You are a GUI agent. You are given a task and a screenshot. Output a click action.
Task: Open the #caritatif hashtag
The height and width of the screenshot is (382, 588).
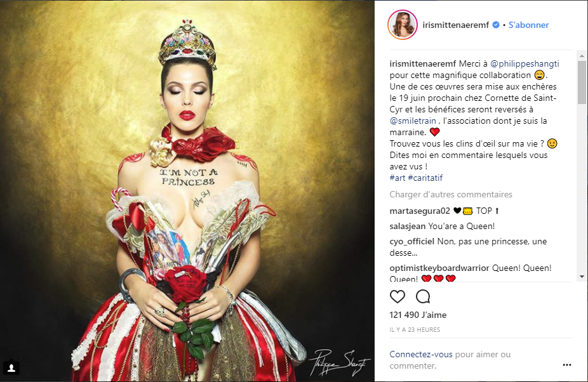click(x=425, y=178)
